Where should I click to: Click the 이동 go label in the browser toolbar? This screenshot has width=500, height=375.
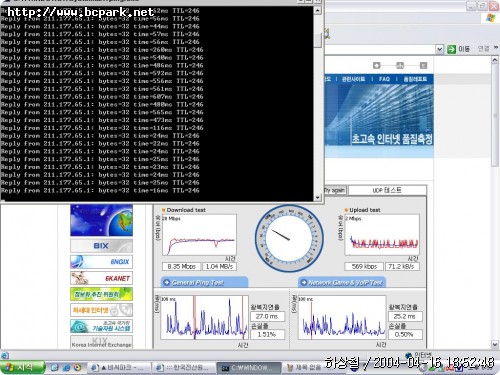(x=464, y=49)
